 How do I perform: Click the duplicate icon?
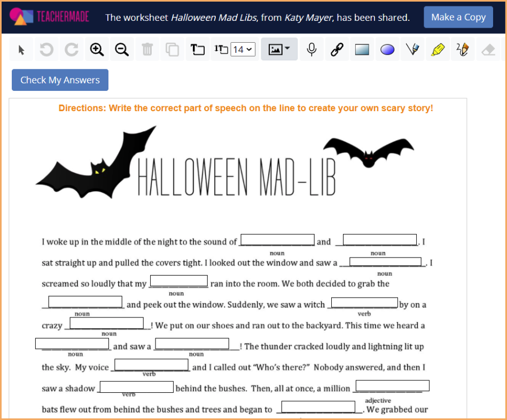point(173,49)
